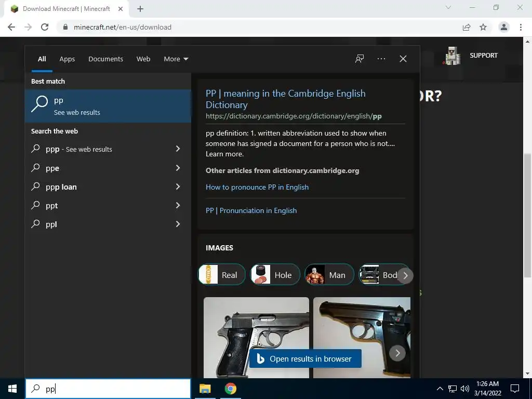The width and height of the screenshot is (532, 399).
Task: Select the Download Minecraft tab
Action: click(x=66, y=9)
